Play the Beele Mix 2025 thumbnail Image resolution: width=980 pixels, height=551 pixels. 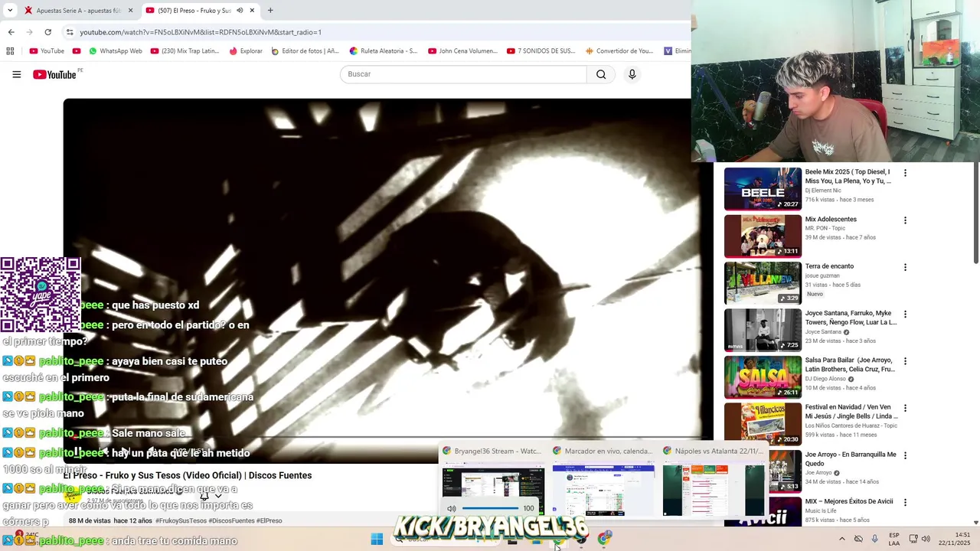pos(763,188)
